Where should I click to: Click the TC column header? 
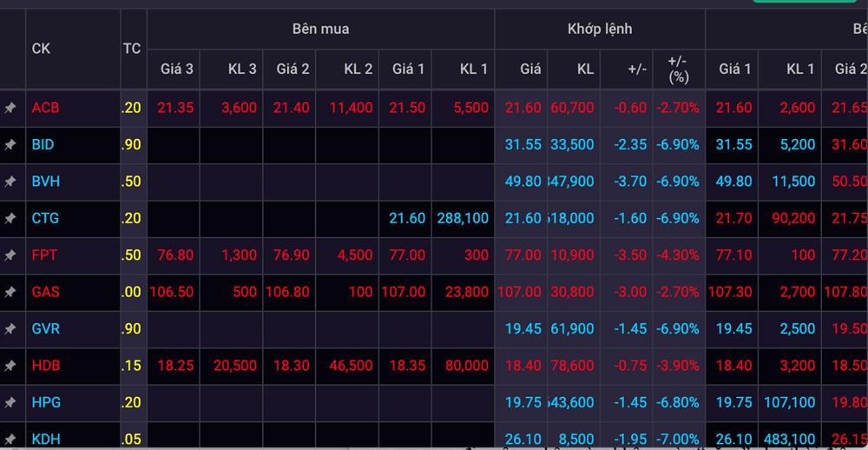tap(131, 49)
